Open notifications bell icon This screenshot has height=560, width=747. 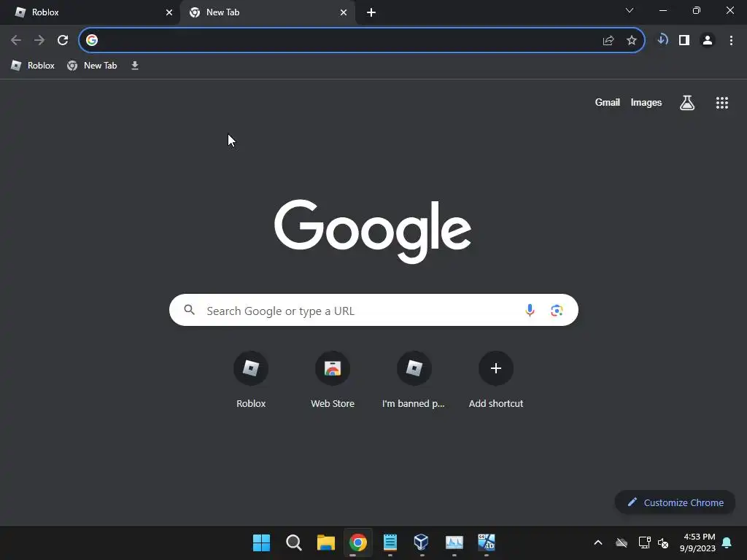727,542
